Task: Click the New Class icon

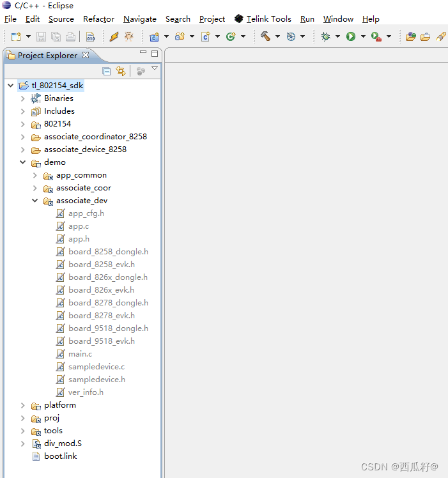Action: tap(231, 36)
